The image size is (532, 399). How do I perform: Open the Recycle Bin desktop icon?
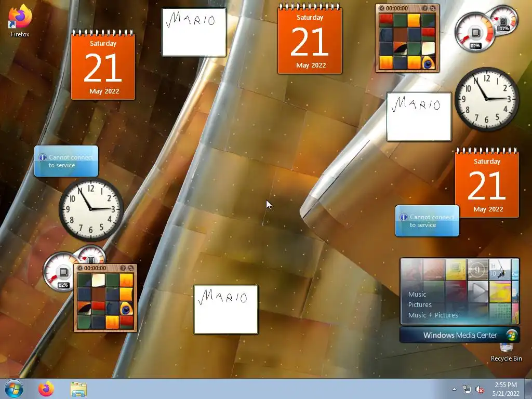tap(506, 353)
